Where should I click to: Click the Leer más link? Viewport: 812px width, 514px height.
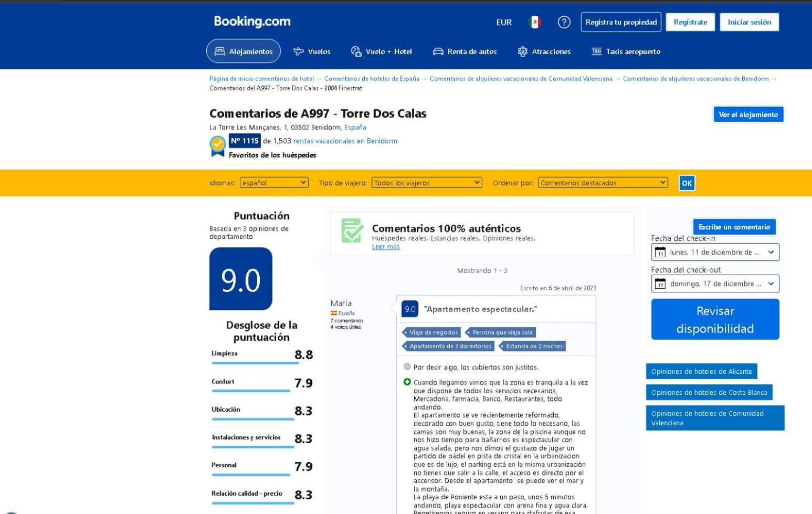[x=386, y=247]
